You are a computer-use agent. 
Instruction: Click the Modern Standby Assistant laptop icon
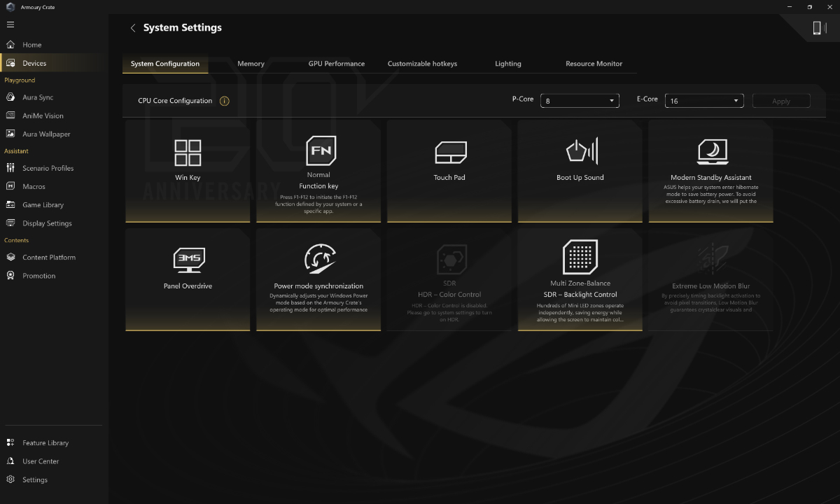[713, 151]
